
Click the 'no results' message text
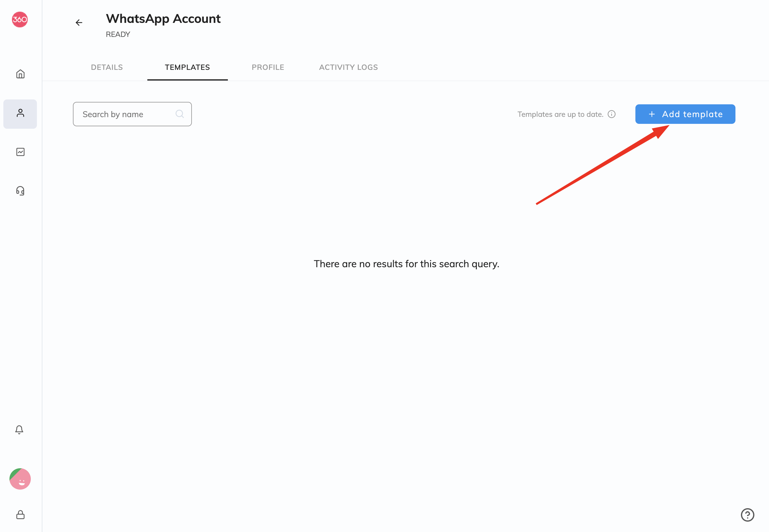[406, 264]
